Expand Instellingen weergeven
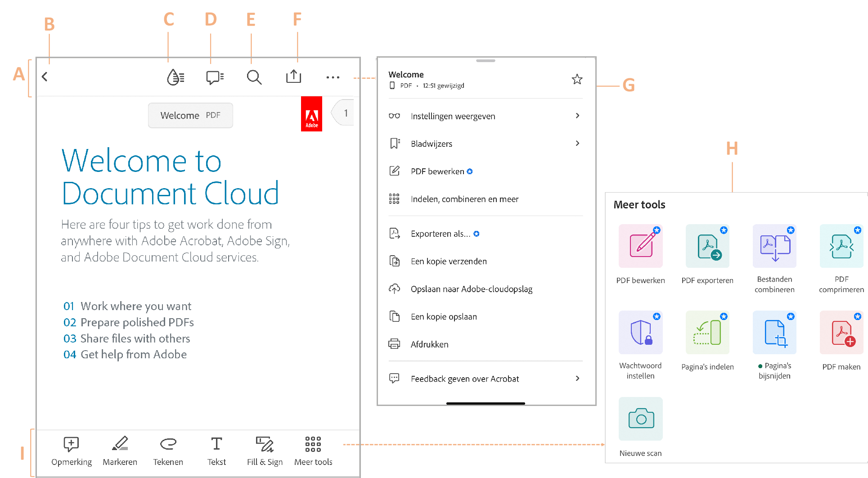 click(453, 116)
